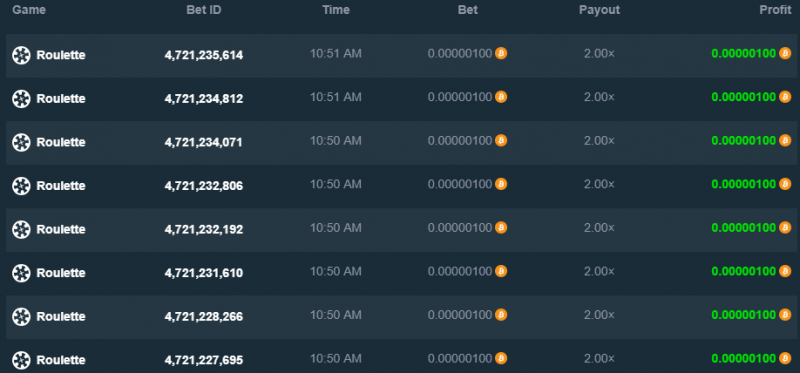Click the Roulette icon for bet 4,721,235,614
The image size is (800, 373).
21,55
